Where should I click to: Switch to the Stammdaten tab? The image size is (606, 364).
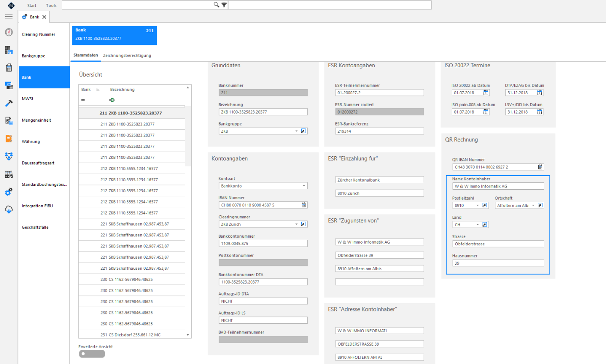86,55
